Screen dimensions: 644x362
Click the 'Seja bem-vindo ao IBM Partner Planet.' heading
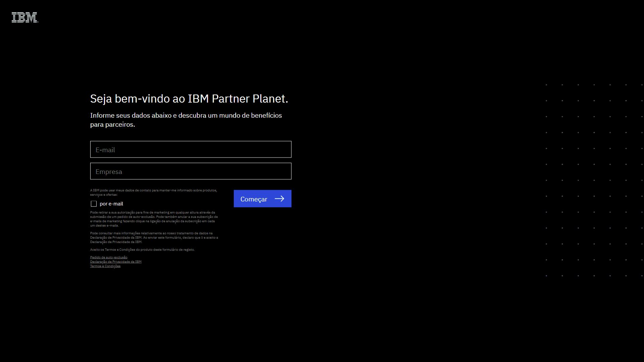(189, 99)
